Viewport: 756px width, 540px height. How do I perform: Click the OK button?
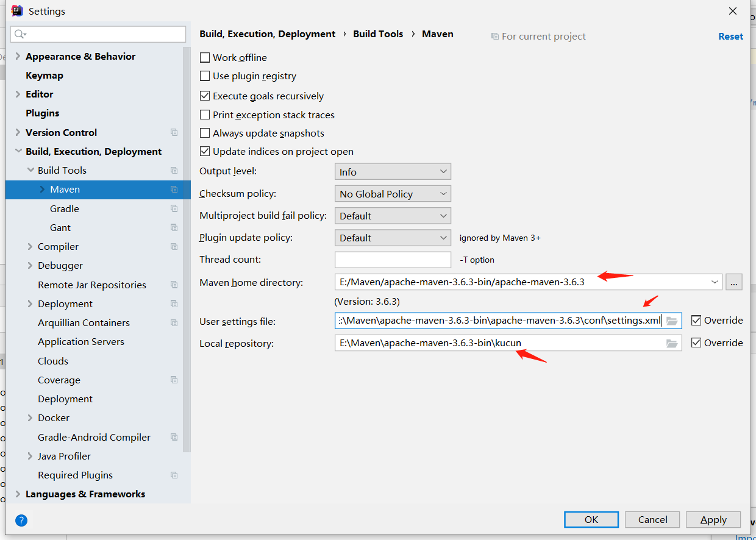[591, 519]
